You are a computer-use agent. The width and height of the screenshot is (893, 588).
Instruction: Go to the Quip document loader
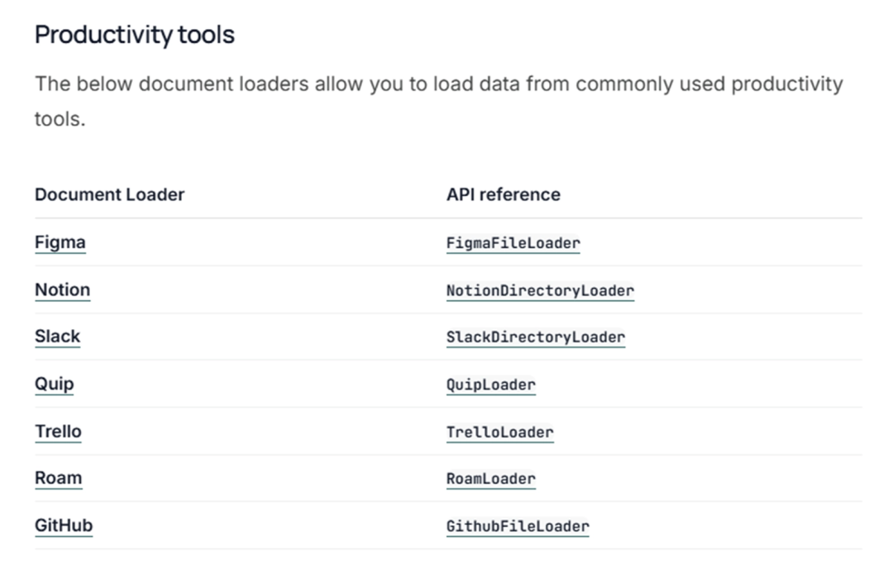[x=54, y=384]
